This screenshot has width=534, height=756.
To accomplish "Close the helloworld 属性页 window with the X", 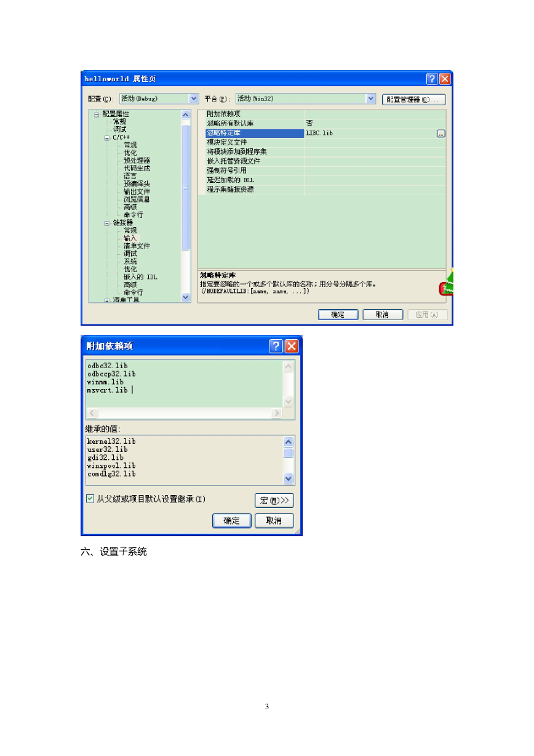I will 445,79.
